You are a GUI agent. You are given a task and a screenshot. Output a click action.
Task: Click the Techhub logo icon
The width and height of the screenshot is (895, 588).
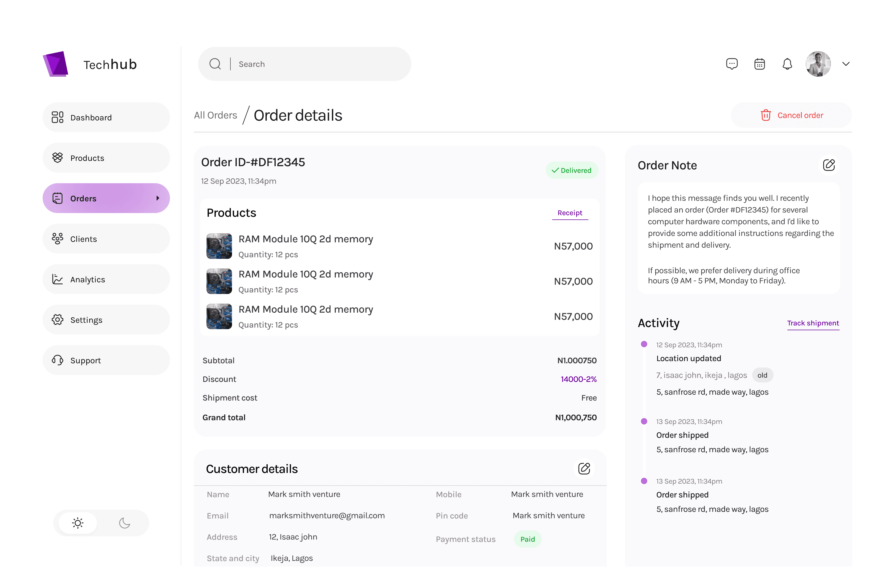point(56,64)
